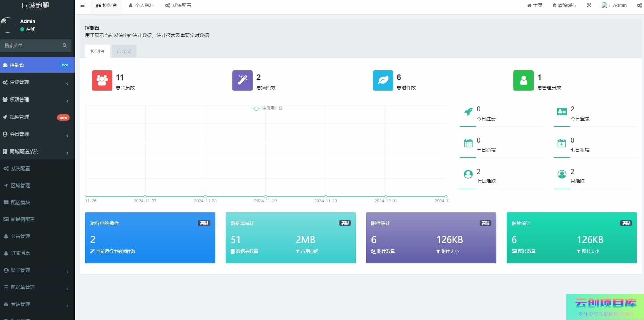Screen dimensions: 644x320
Task: Click the hamburger sidebar toggle icon
Action: pos(82,5)
